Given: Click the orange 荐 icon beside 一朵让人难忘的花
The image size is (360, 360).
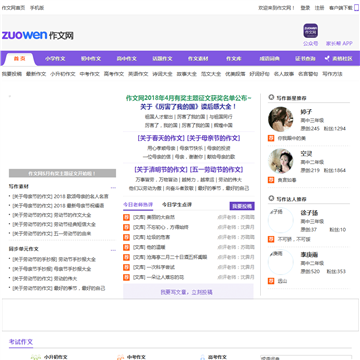Looking at the screenshot, I should tap(126, 277).
